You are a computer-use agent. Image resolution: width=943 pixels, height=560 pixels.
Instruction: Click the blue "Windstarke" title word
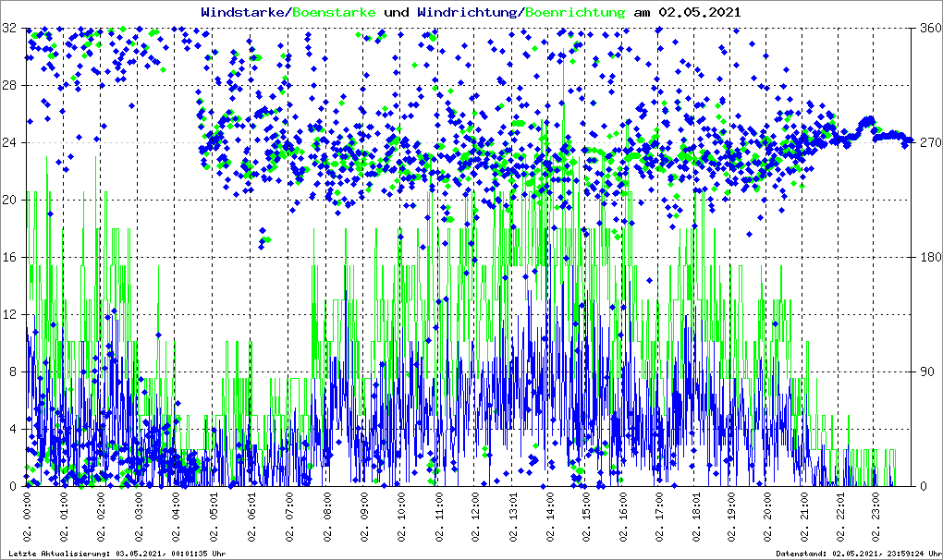coord(244,13)
